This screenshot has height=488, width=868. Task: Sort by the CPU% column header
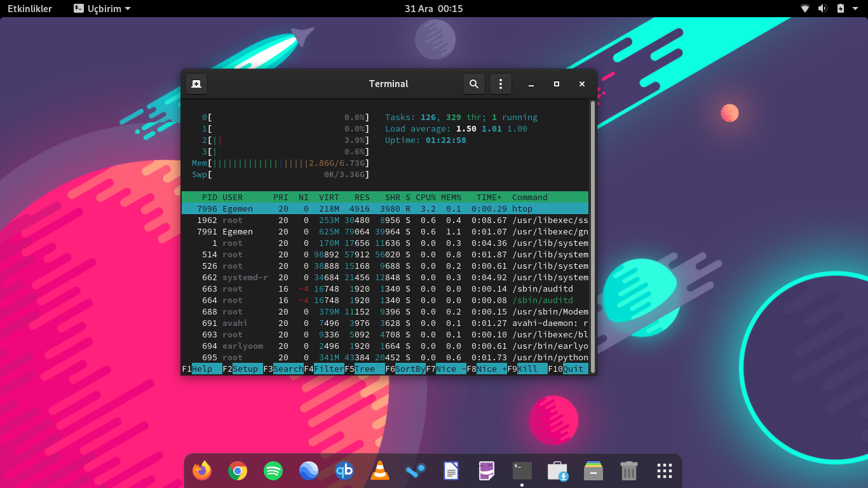click(425, 198)
